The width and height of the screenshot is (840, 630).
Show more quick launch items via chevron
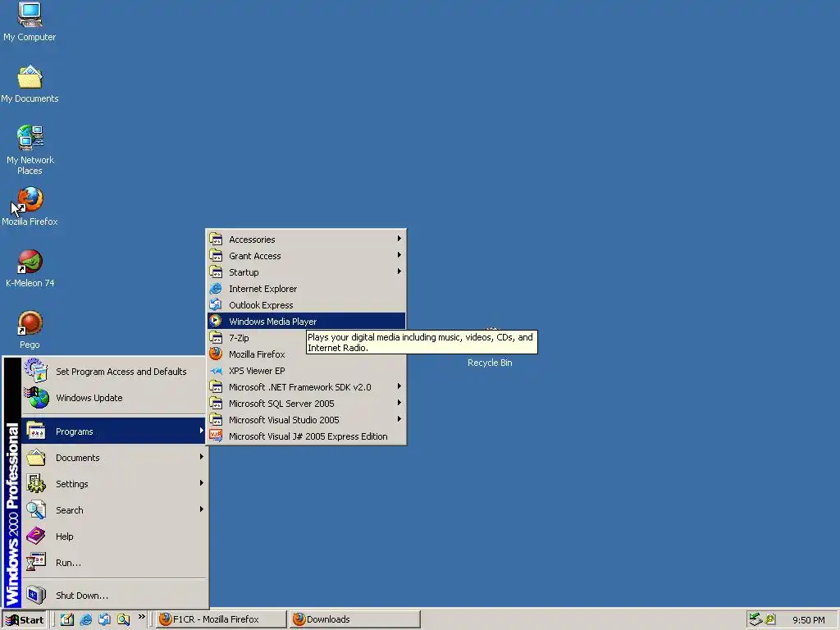point(141,617)
